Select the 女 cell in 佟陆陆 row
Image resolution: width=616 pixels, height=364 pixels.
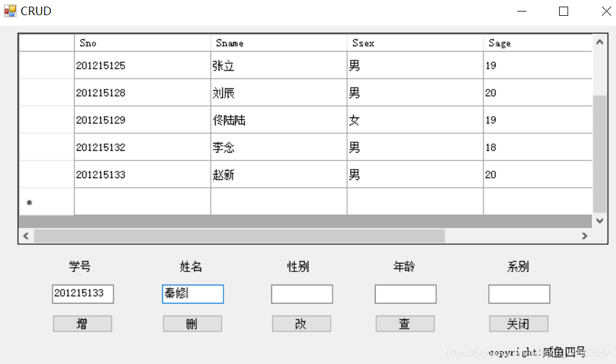415,120
